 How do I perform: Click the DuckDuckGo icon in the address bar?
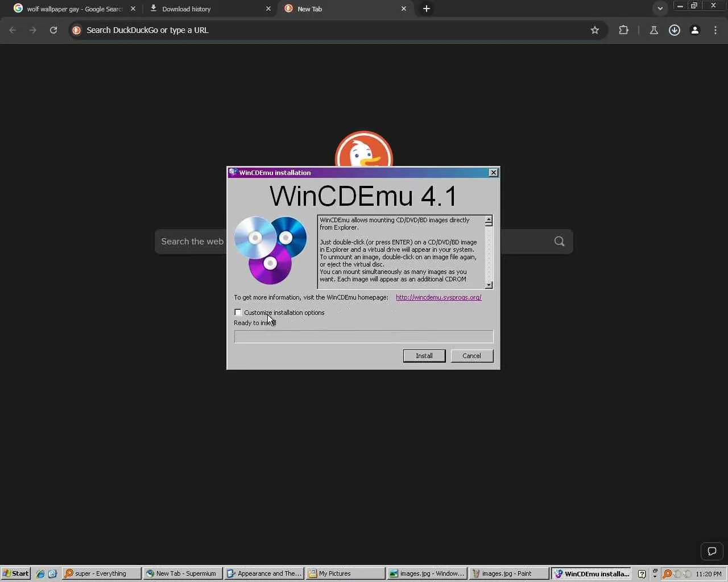(x=77, y=30)
